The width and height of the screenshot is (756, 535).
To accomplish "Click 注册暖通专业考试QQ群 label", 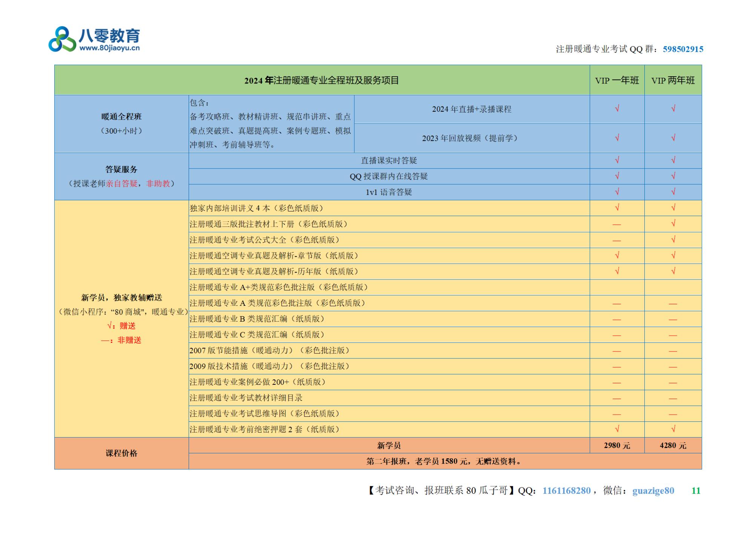I will [607, 49].
